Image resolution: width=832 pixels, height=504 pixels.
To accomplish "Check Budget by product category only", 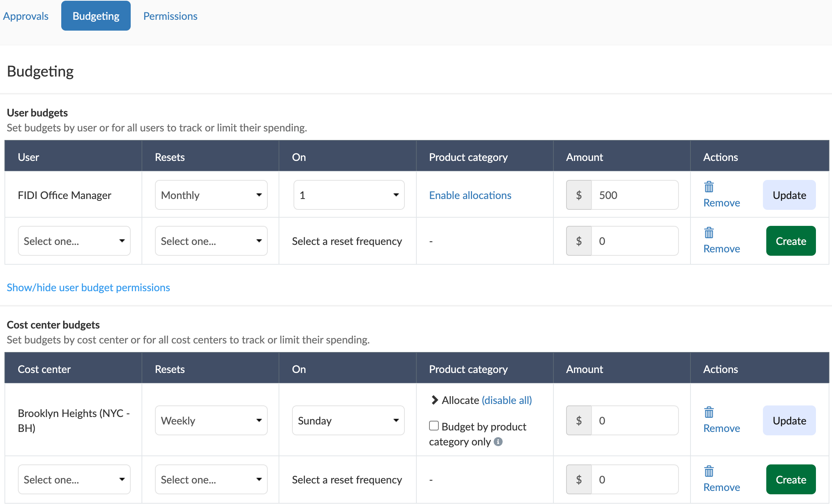I will pos(434,426).
